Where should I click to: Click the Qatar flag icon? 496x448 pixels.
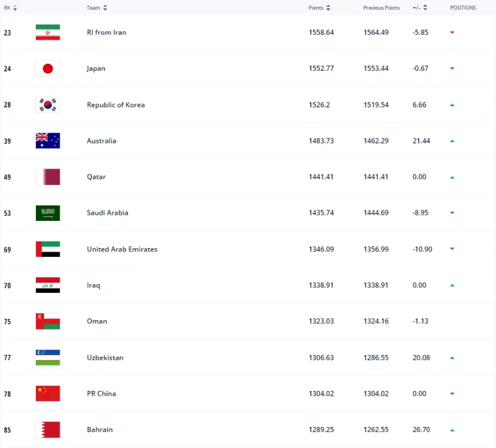click(x=48, y=177)
